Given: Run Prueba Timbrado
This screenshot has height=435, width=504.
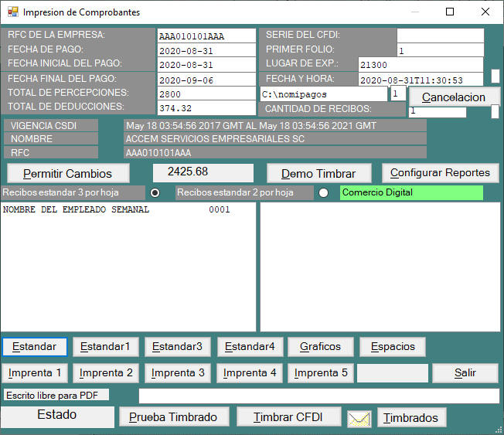Looking at the screenshot, I should [173, 417].
